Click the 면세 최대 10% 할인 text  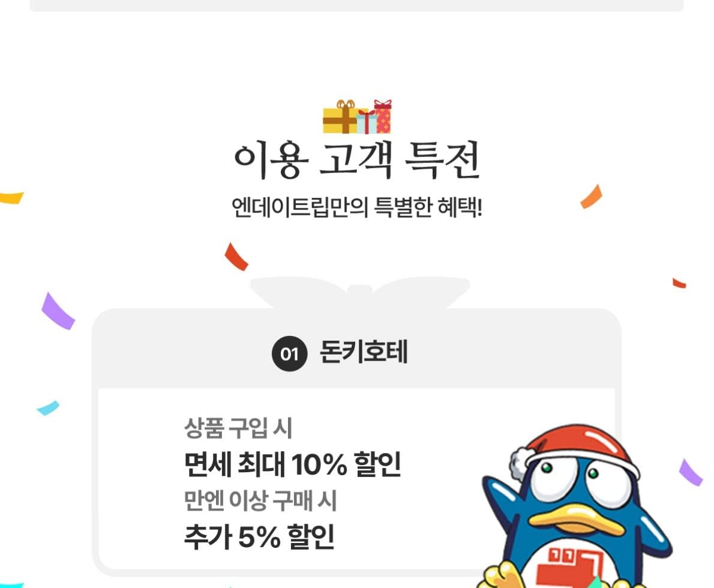tap(292, 464)
